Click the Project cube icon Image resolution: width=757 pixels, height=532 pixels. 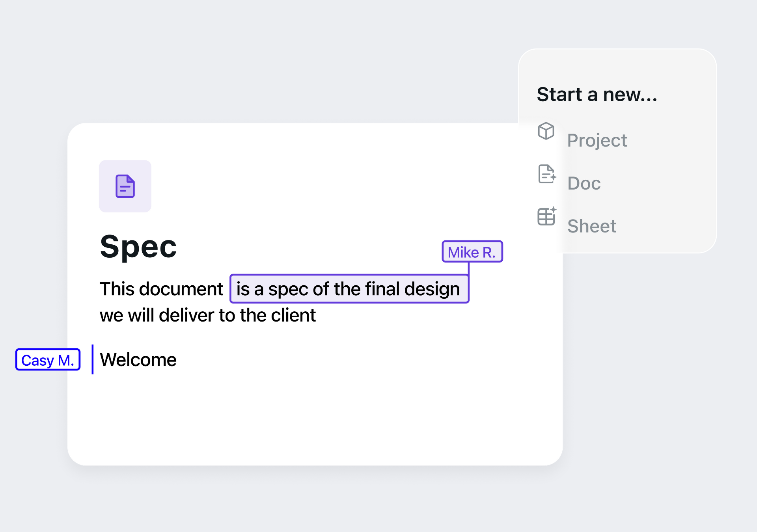tap(546, 131)
